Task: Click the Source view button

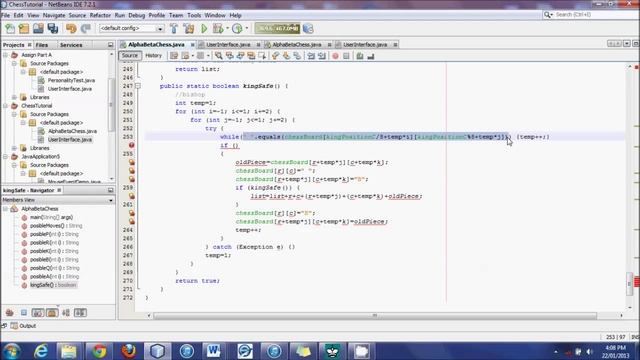Action: [x=129, y=56]
